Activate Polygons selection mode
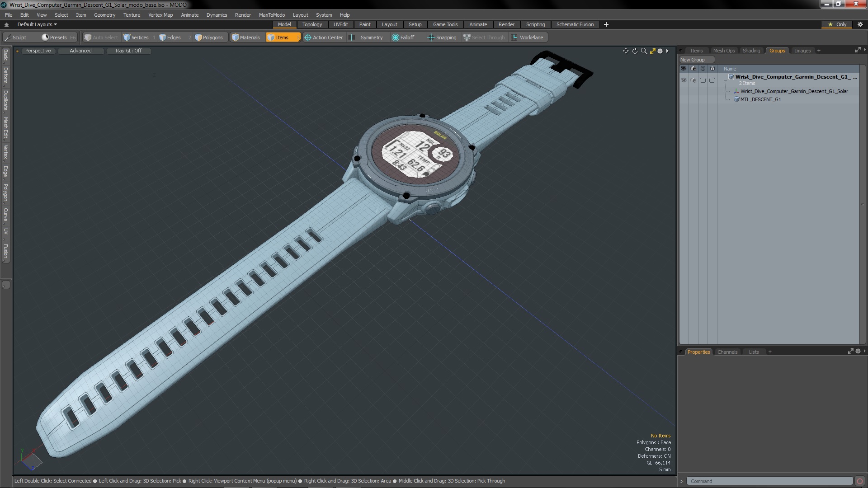868x488 pixels. tap(209, 38)
